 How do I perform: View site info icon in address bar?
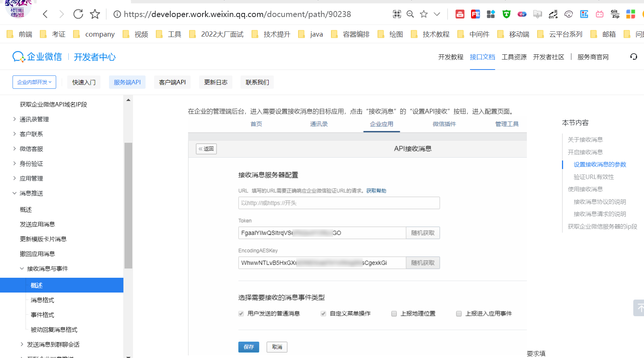(117, 14)
